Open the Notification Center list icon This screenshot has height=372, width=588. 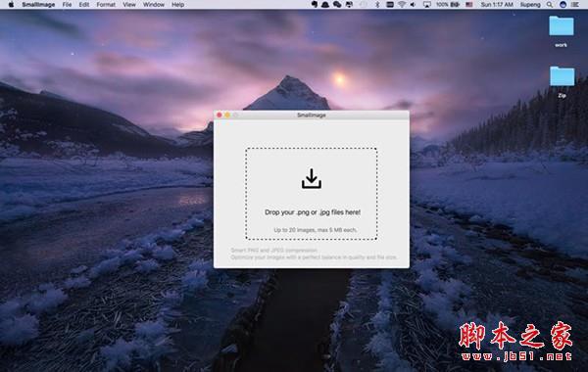(x=575, y=5)
